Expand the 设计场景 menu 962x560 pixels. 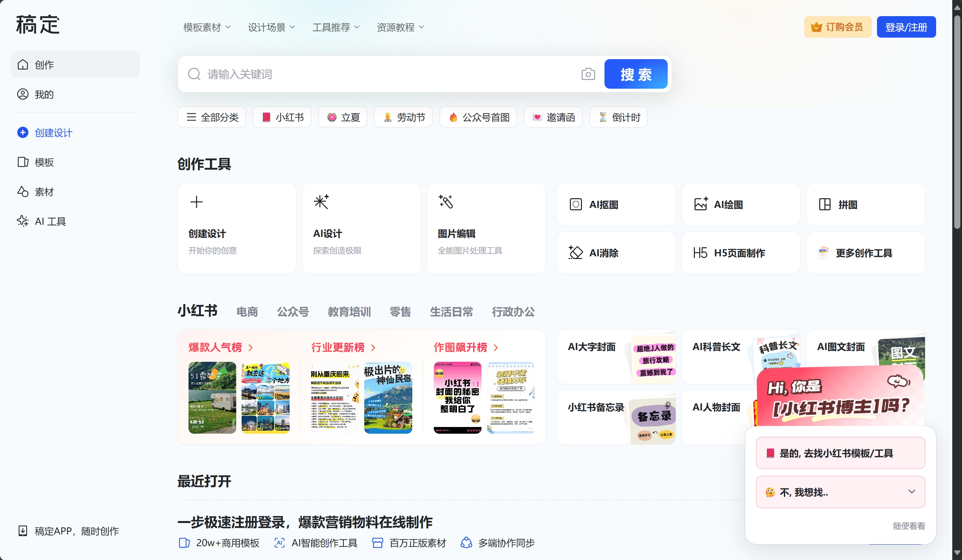[271, 27]
